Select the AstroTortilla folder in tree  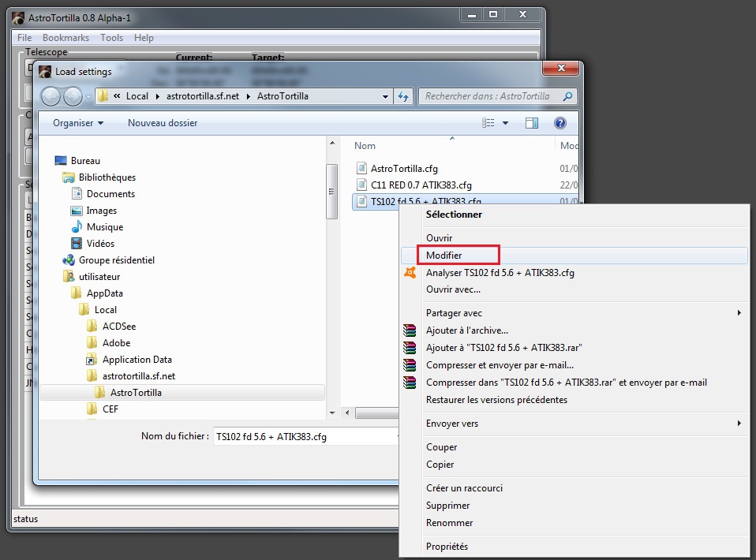coord(182,392)
